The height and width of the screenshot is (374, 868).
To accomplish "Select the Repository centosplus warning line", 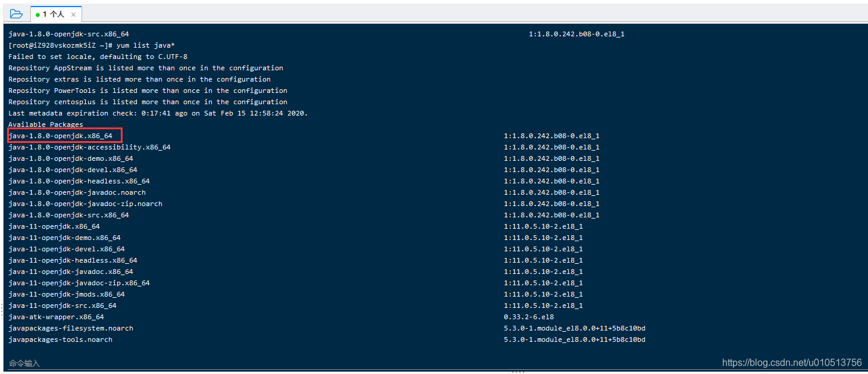I will point(148,102).
